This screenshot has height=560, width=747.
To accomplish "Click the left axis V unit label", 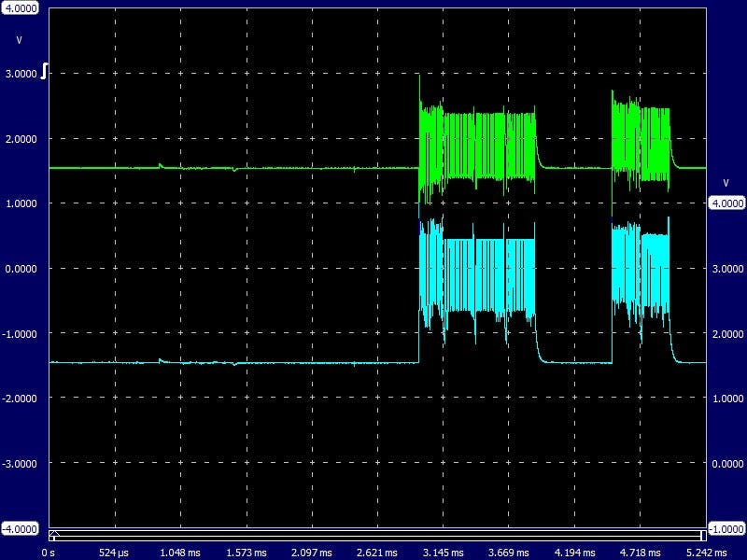I will 19,40.
